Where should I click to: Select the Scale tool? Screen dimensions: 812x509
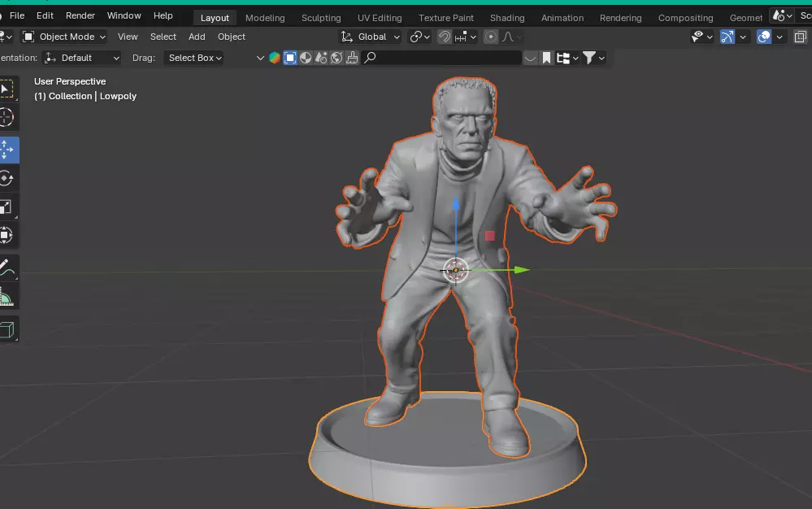click(x=7, y=207)
